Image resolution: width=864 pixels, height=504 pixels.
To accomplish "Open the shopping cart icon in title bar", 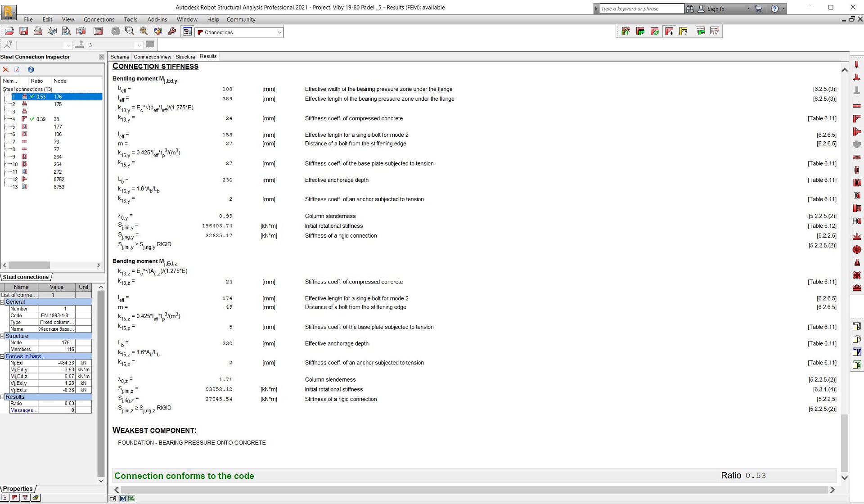I will (758, 9).
